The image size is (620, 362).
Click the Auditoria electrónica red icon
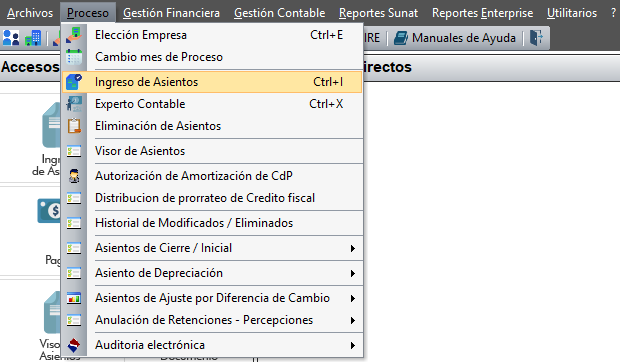pos(74,345)
